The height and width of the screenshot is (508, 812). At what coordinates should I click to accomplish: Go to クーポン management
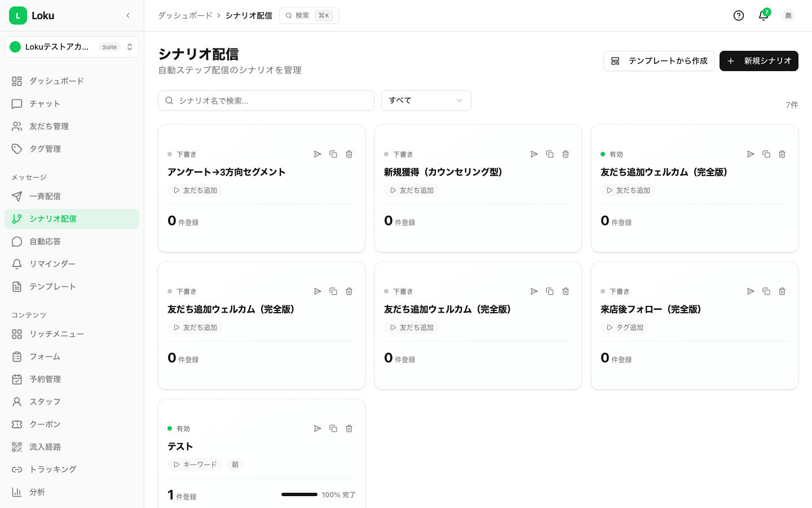coord(45,424)
